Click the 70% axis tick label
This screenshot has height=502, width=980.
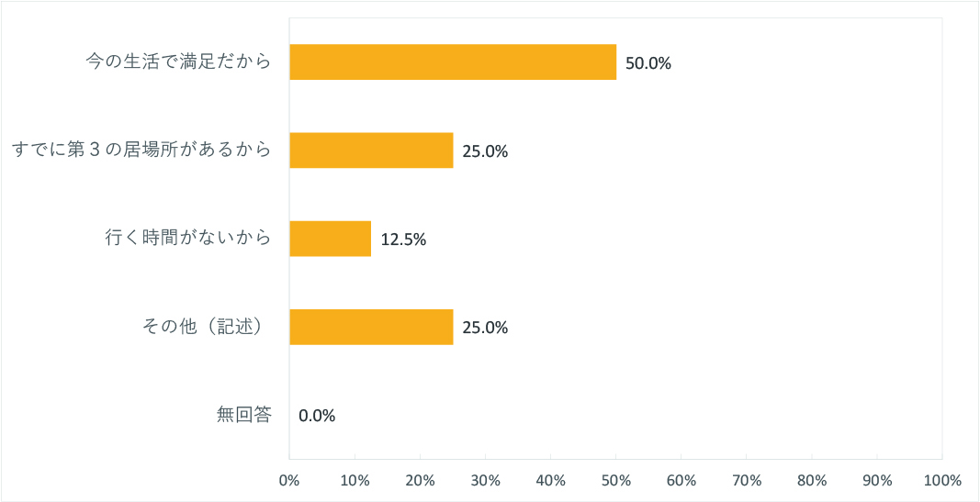746,481
